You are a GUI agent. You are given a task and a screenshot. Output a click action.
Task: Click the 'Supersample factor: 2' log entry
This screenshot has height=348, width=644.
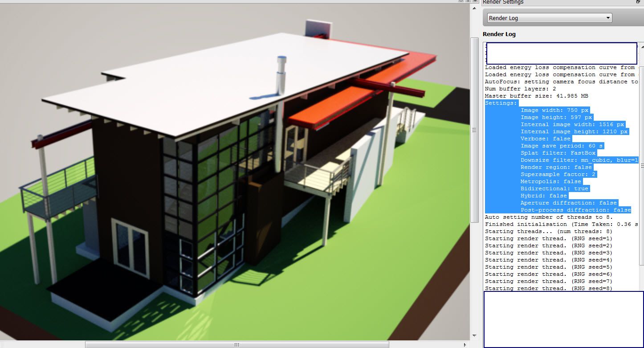point(558,174)
